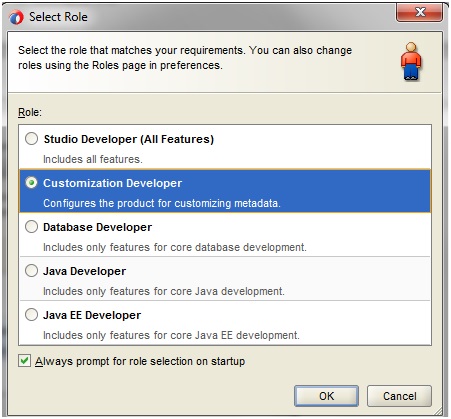Click the 'Includes all features.' description
This screenshot has height=419, width=451.
tap(93, 159)
